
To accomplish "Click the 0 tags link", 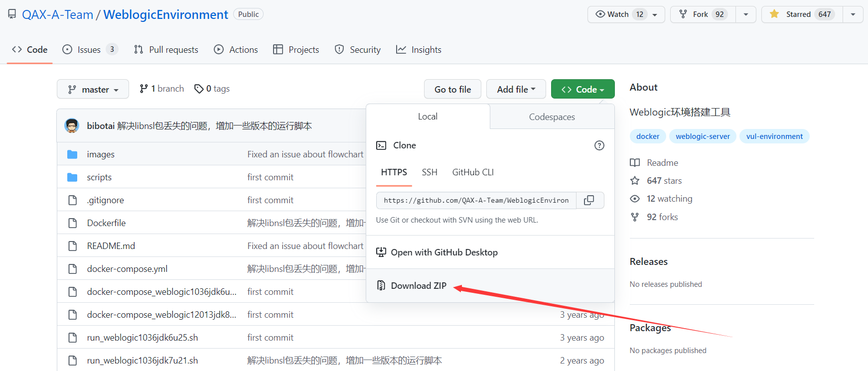I will (x=212, y=89).
